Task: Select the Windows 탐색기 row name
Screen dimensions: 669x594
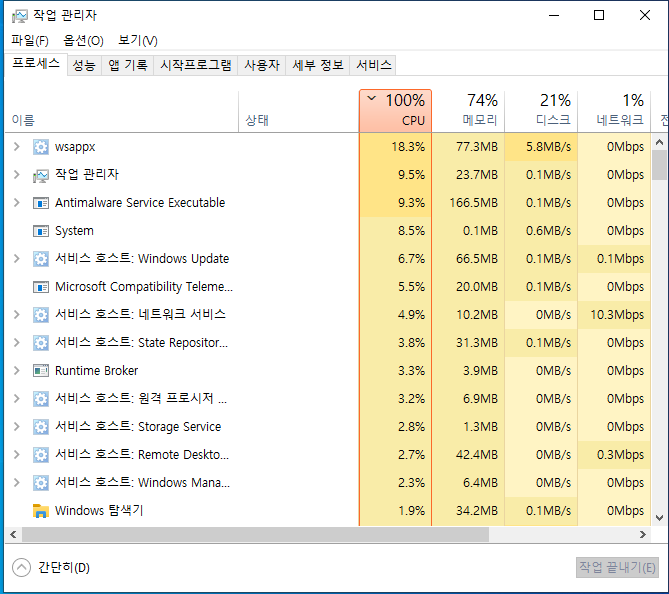Action: coord(99,510)
